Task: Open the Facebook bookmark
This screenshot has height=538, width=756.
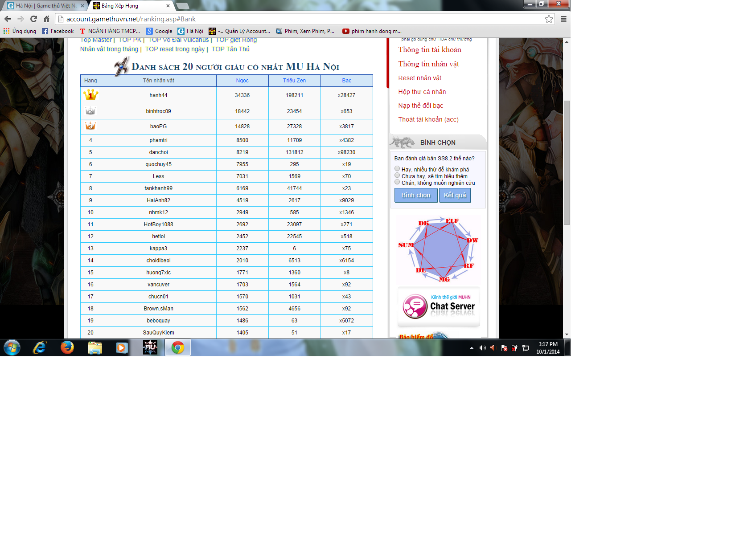Action: coord(58,31)
